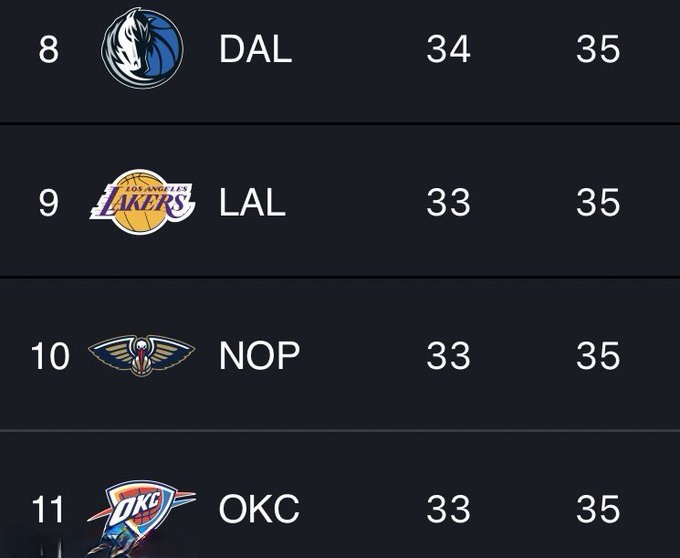Open the DAL team name
680x558 pixels.
point(255,49)
